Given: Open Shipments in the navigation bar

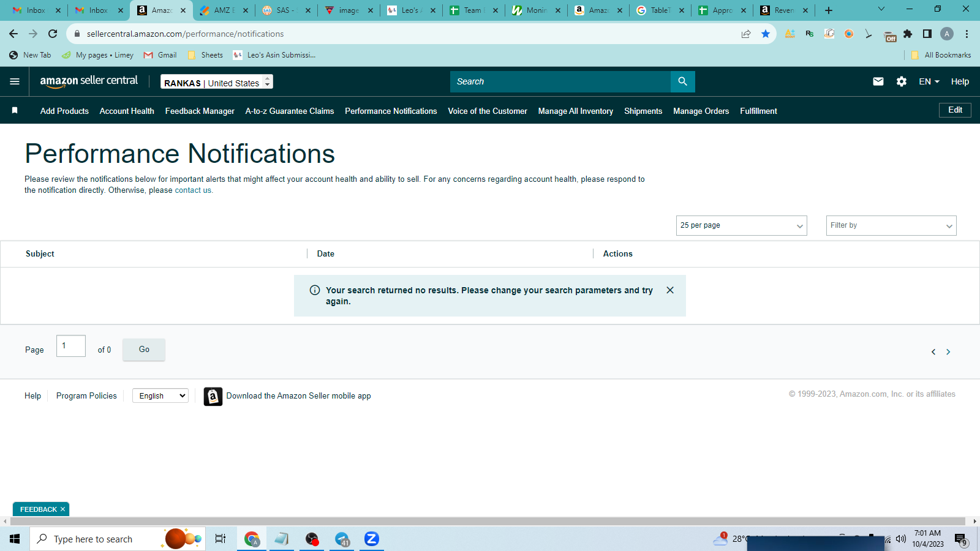Looking at the screenshot, I should click(643, 111).
